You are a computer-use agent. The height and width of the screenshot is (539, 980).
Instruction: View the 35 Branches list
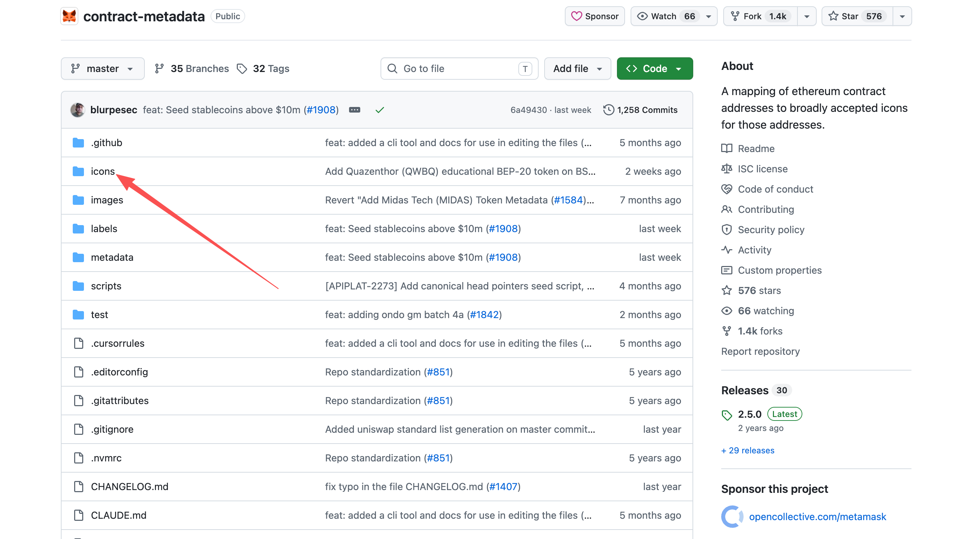[x=192, y=69]
